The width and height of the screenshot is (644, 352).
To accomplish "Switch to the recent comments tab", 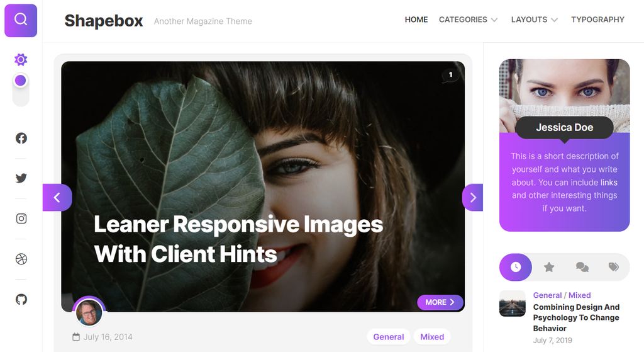I will (582, 267).
